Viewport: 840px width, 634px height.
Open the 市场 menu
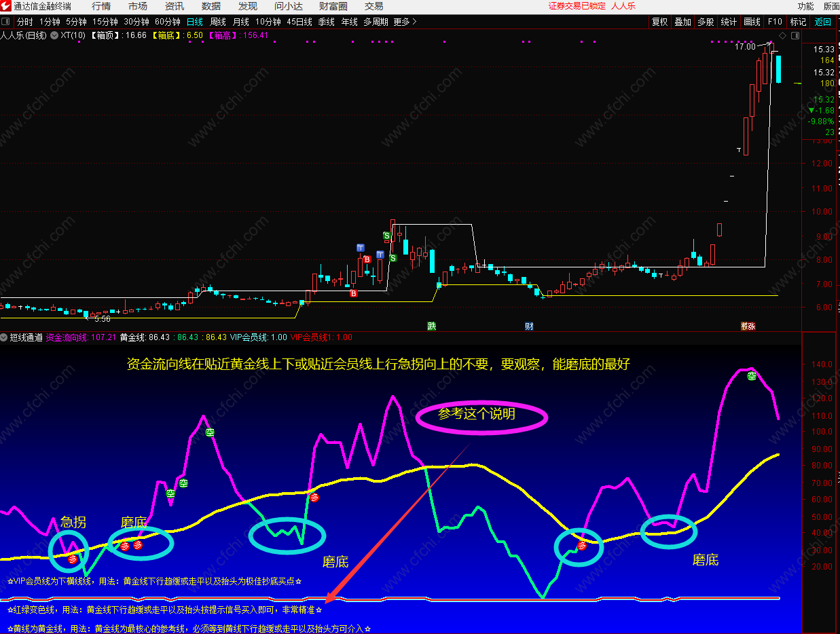click(138, 6)
